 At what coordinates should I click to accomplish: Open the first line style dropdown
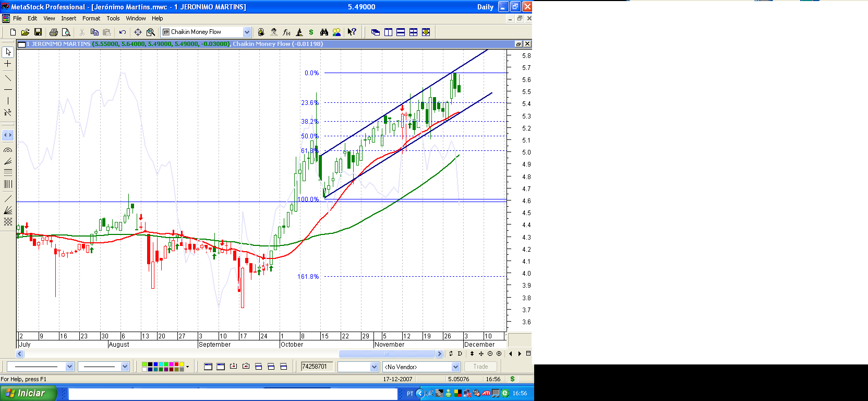70,367
